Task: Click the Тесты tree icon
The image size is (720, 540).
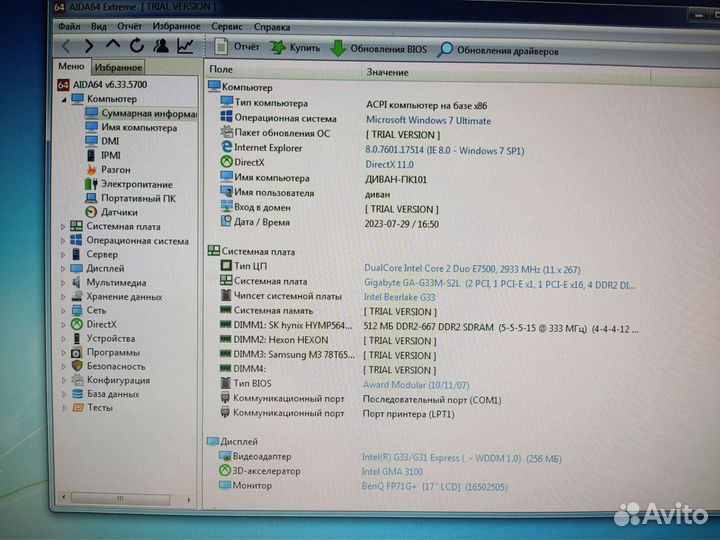Action: click(x=78, y=407)
